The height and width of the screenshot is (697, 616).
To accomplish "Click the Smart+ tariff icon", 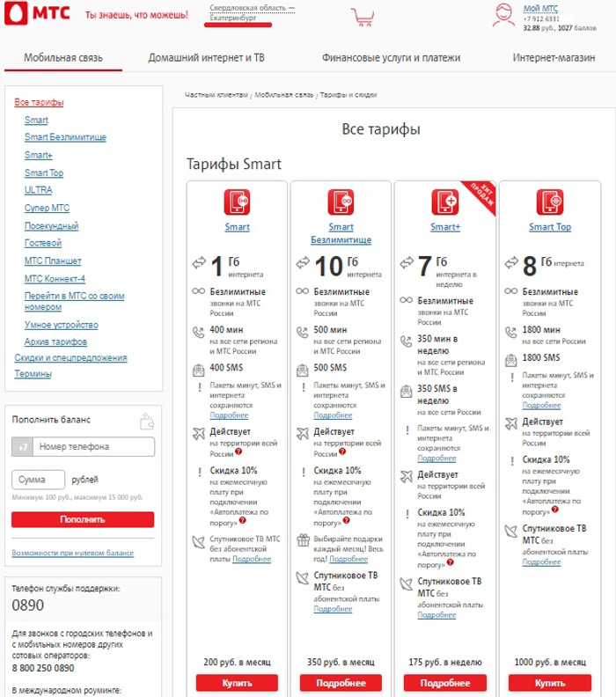I will [x=444, y=202].
